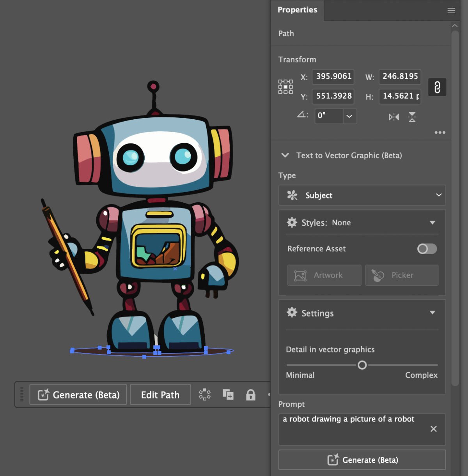Viewport: 468px width, 476px height.
Task: Click the Similar variations icon in the taskbar
Action: tap(204, 395)
